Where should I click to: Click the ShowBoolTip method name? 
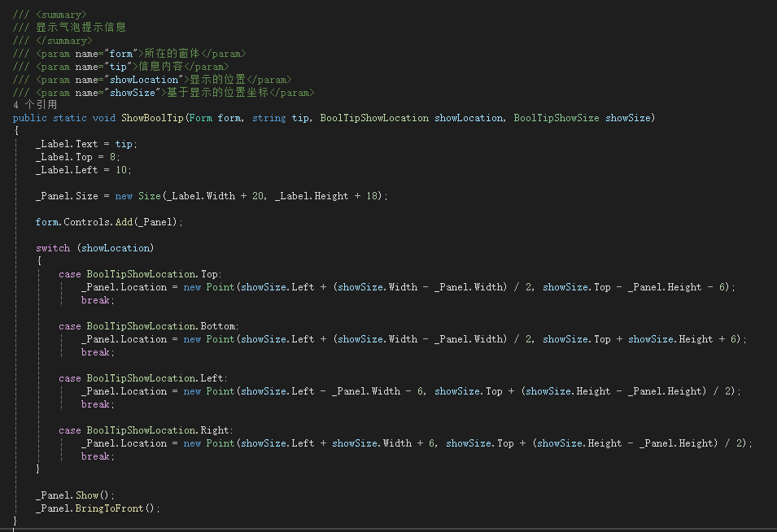pos(153,118)
